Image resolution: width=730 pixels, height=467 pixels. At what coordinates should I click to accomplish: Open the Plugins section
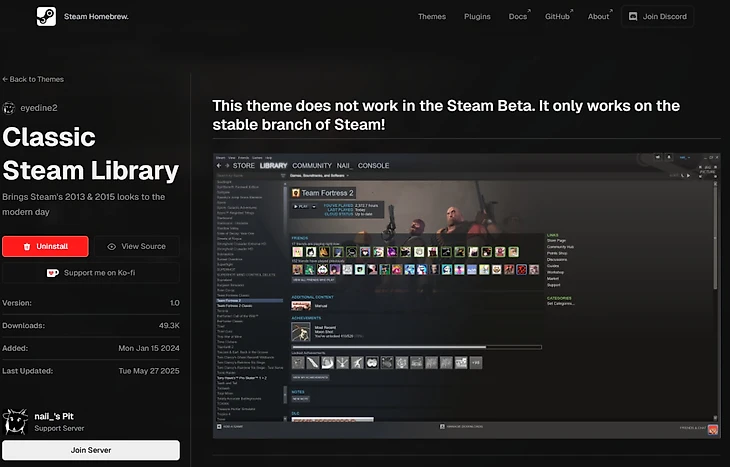point(477,16)
